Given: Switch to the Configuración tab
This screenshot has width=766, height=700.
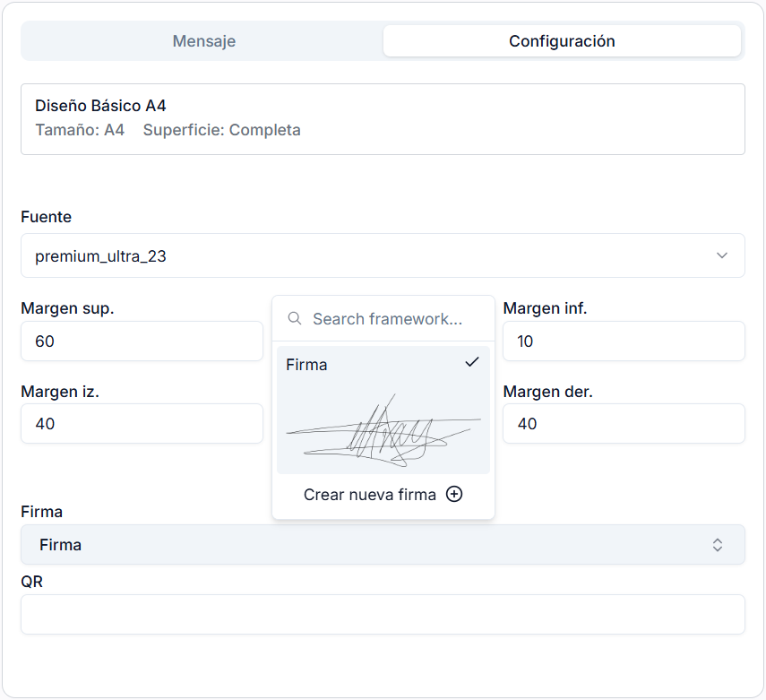Looking at the screenshot, I should point(562,40).
